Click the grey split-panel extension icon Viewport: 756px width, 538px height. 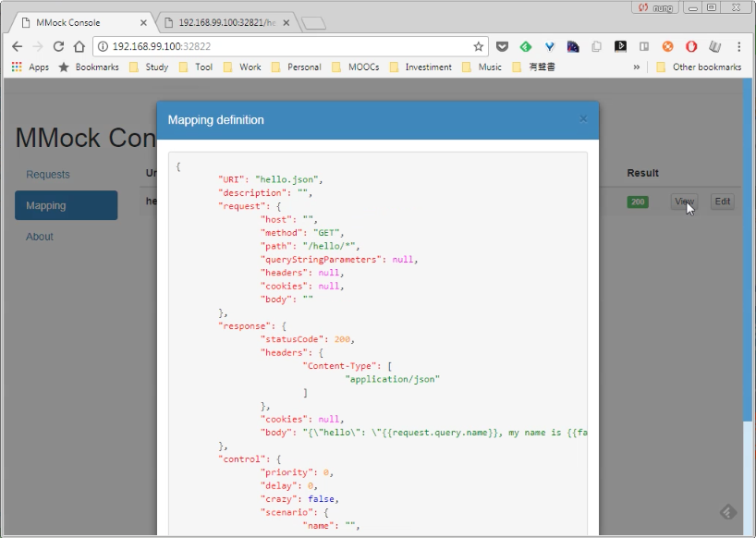tap(643, 46)
